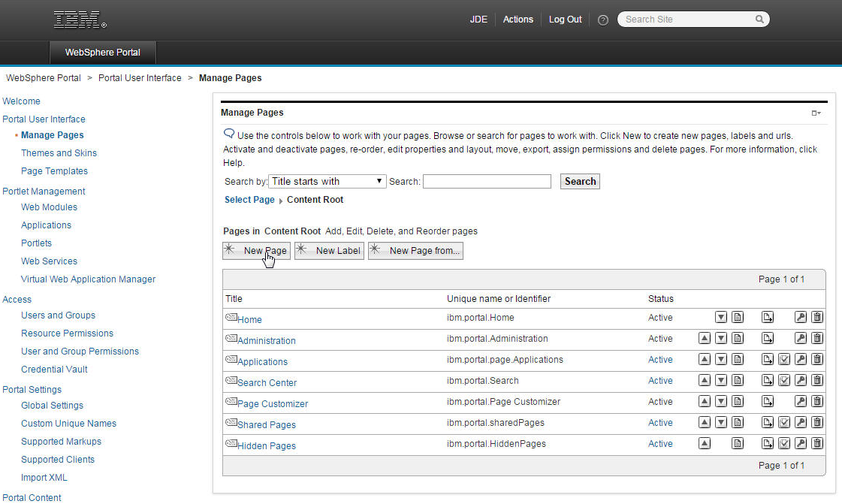Click Portal Content in sidebar
The width and height of the screenshot is (842, 504).
pyautogui.click(x=32, y=497)
